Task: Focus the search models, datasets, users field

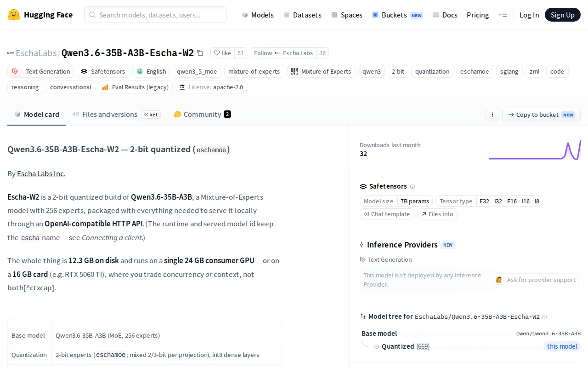Action: [155, 15]
